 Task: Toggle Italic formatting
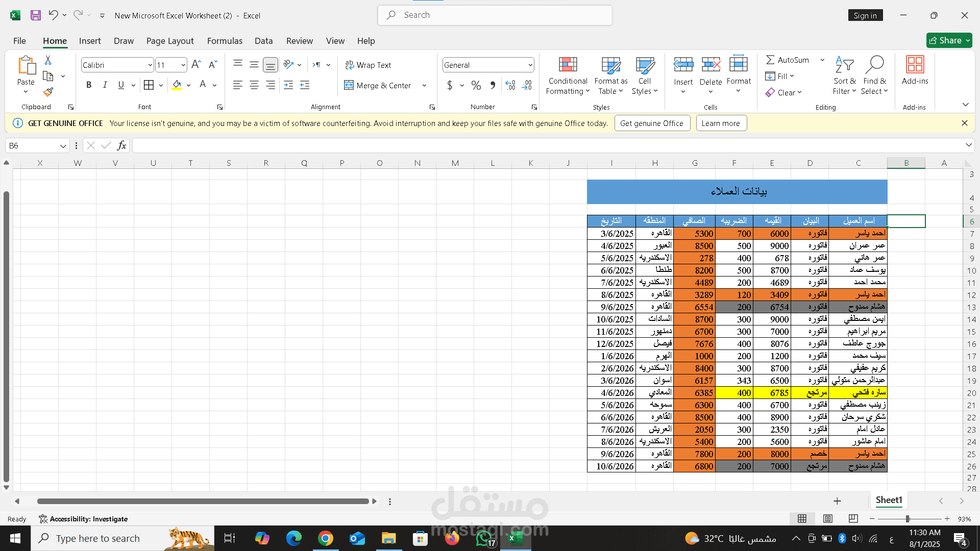point(105,85)
